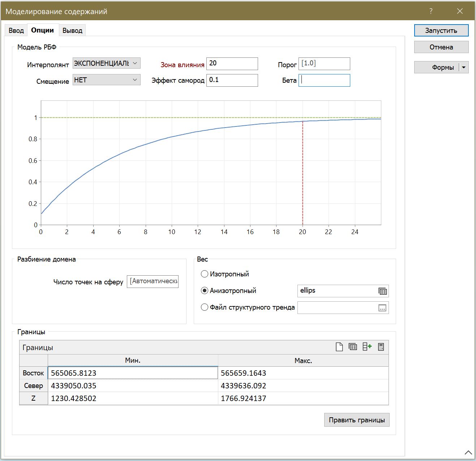
Task: Click browse icon for structural trend file
Action: pyautogui.click(x=382, y=308)
